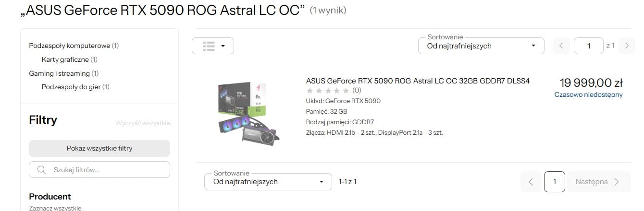The image size is (644, 211).
Task: Click the bottom previous page chevron arrow
Action: pos(531,182)
